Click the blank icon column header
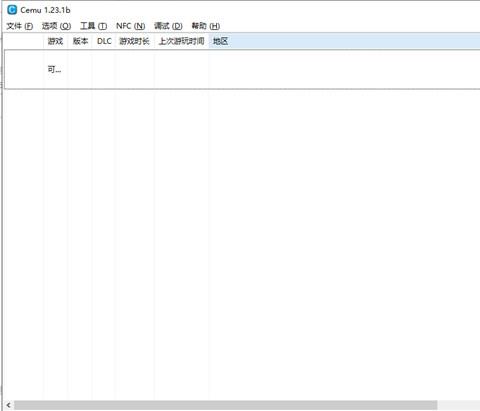 pos(23,41)
